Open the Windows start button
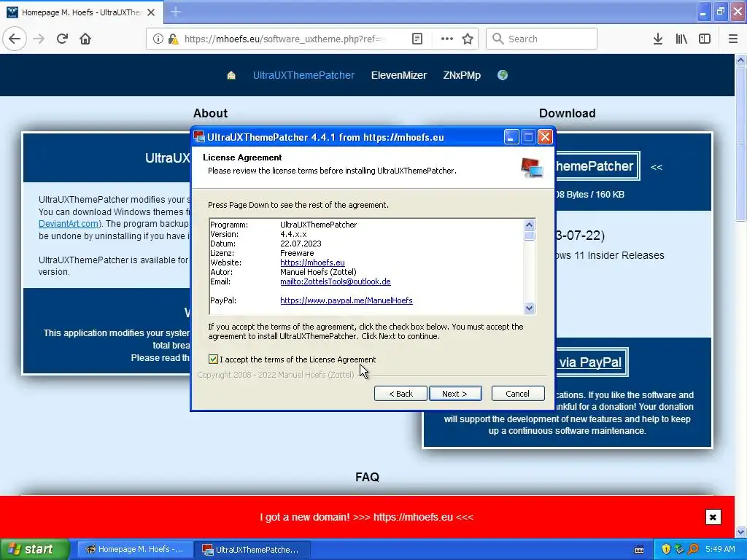The height and width of the screenshot is (560, 747). (34, 549)
